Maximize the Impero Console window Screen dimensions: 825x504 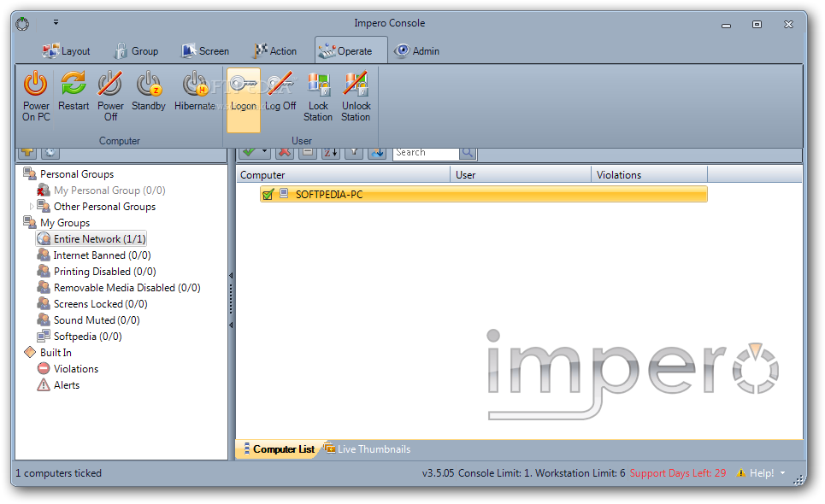pyautogui.click(x=757, y=24)
